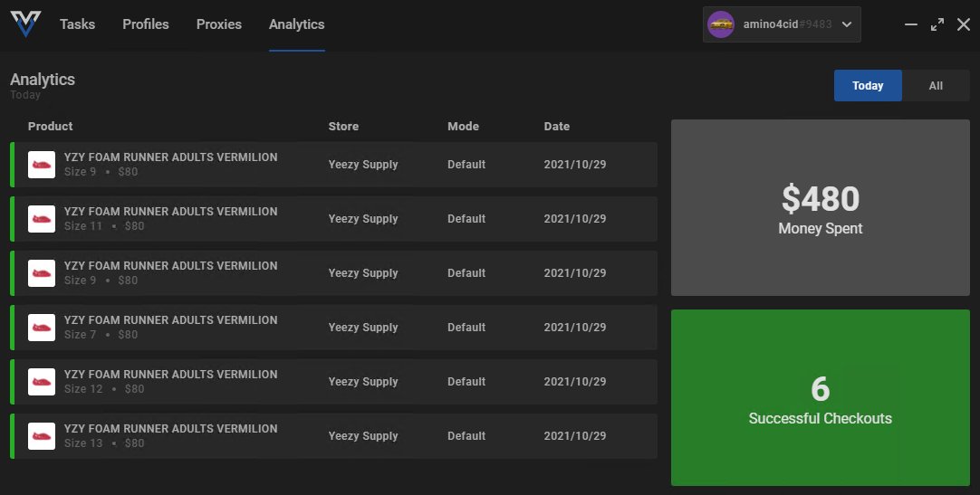Click the Analytics page heading
980x495 pixels.
tap(43, 80)
